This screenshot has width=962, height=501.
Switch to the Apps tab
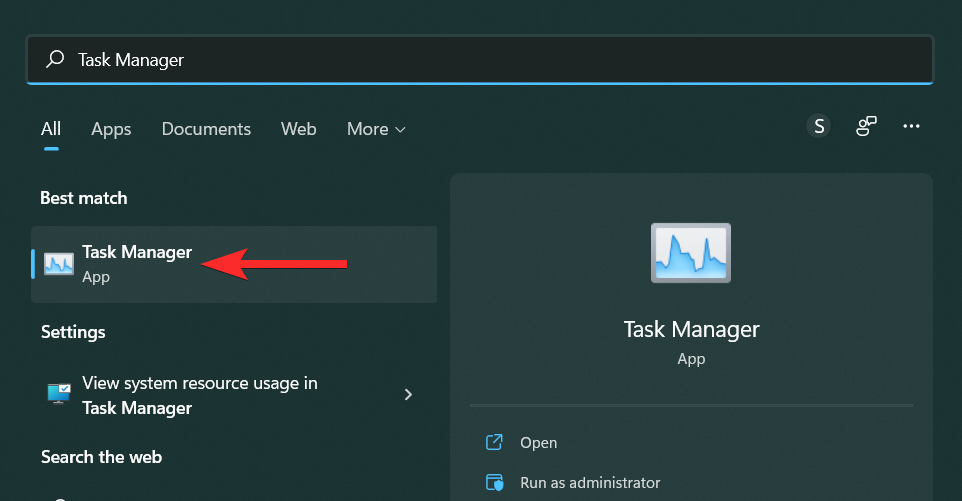111,129
